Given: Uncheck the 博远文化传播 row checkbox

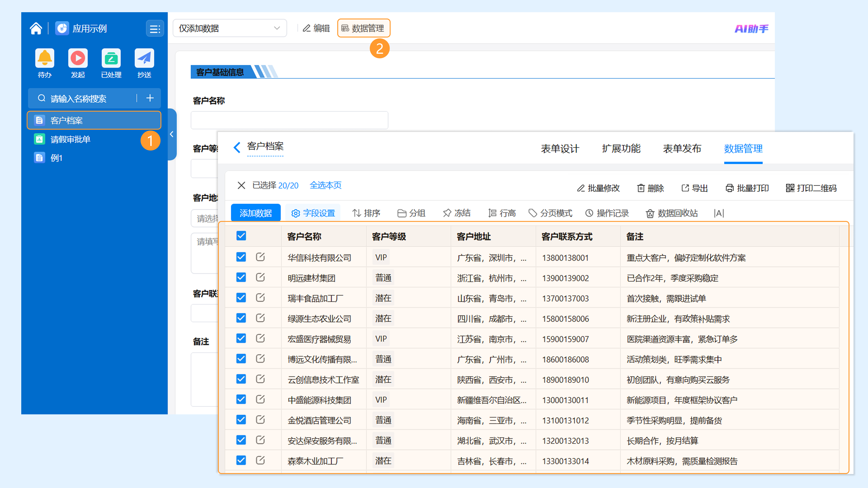Looking at the screenshot, I should (241, 358).
